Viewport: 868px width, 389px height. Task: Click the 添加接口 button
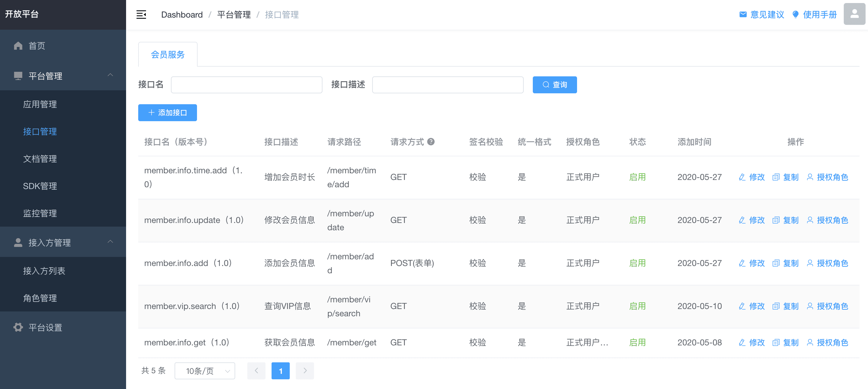[168, 113]
